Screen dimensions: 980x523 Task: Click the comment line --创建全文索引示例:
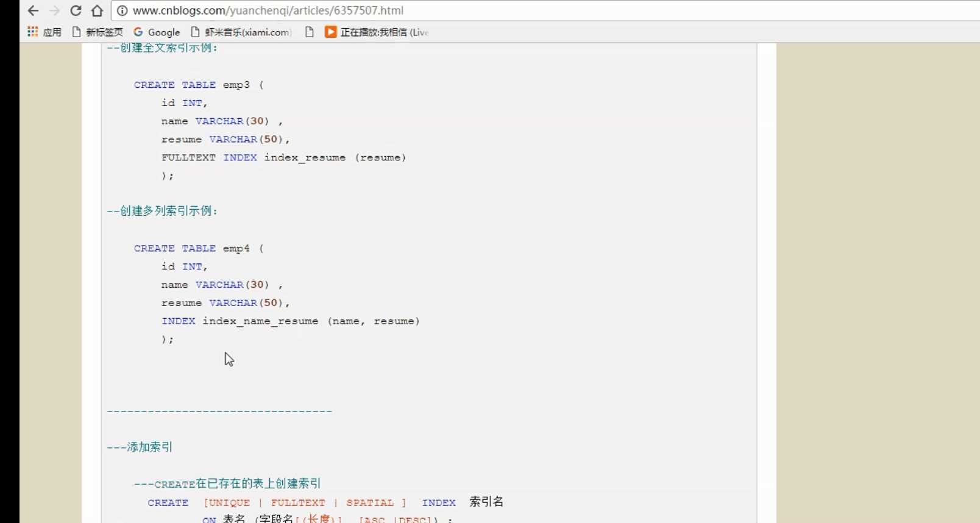(x=162, y=48)
